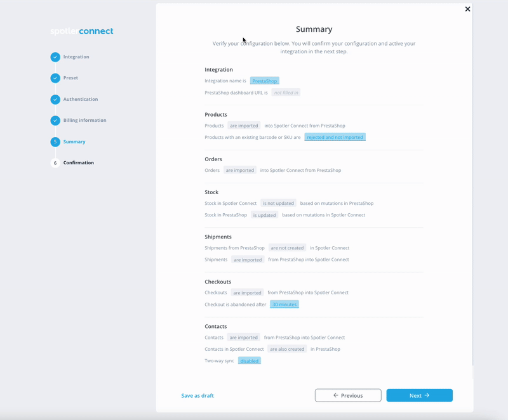The image size is (508, 420).
Task: Click the Billing information step checkmark circle
Action: point(55,121)
